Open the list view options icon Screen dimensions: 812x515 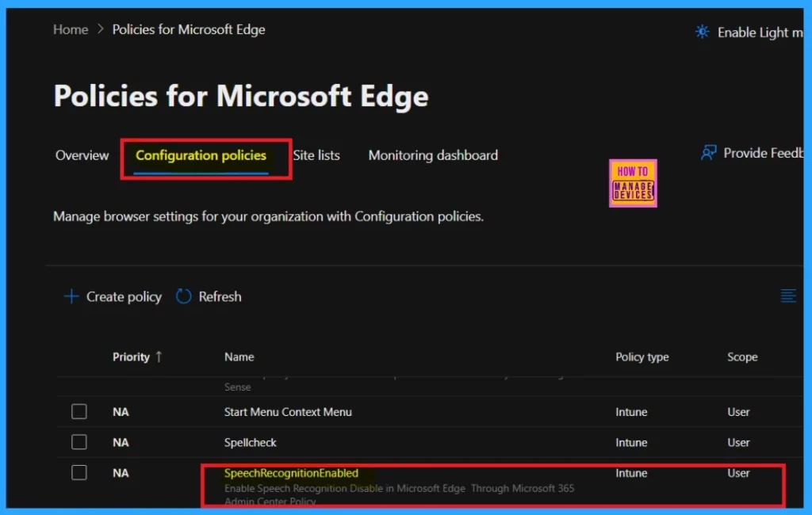tap(788, 296)
